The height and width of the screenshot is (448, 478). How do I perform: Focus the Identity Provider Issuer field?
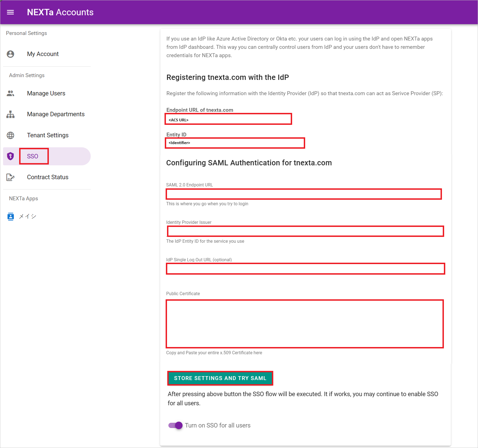click(305, 231)
